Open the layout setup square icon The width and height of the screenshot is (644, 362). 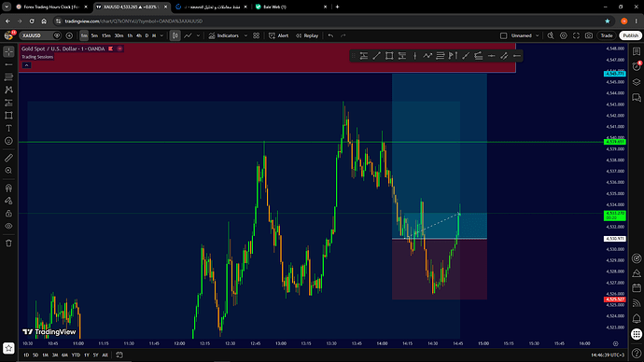pos(504,35)
